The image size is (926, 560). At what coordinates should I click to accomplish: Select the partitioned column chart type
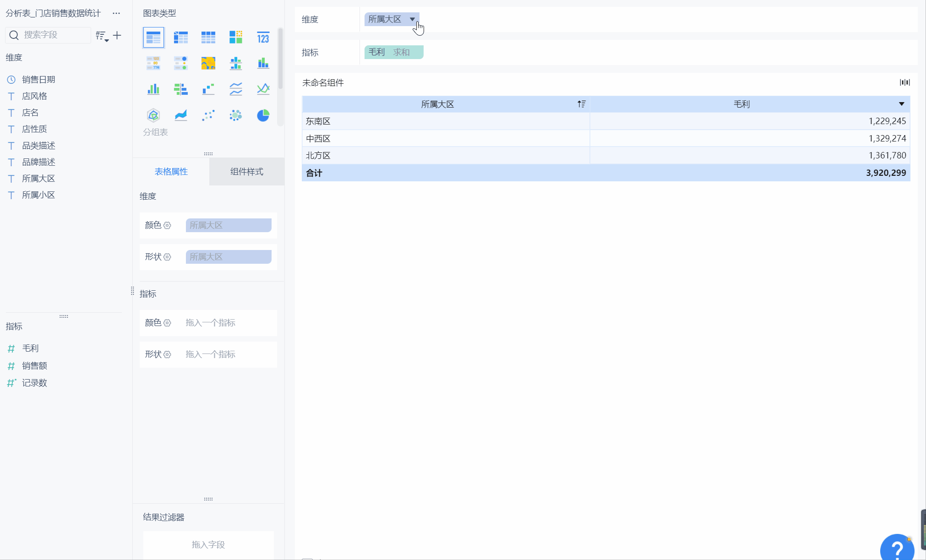pos(236,63)
